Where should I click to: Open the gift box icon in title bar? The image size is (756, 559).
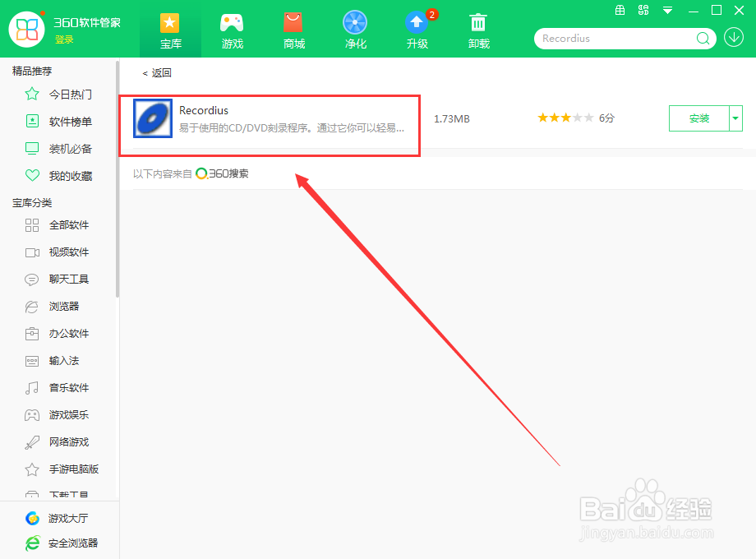point(620,11)
